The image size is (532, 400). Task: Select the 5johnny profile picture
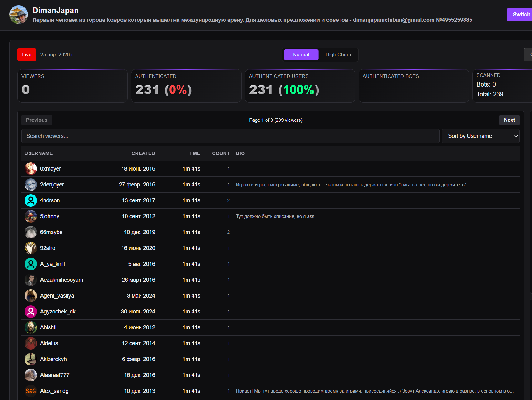coord(31,216)
